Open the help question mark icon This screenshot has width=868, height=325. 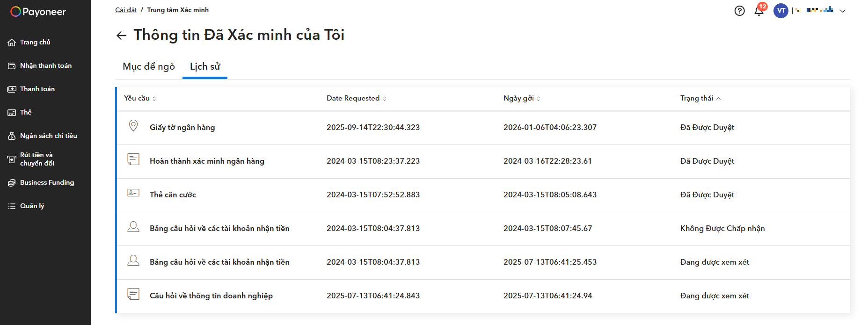(x=739, y=11)
